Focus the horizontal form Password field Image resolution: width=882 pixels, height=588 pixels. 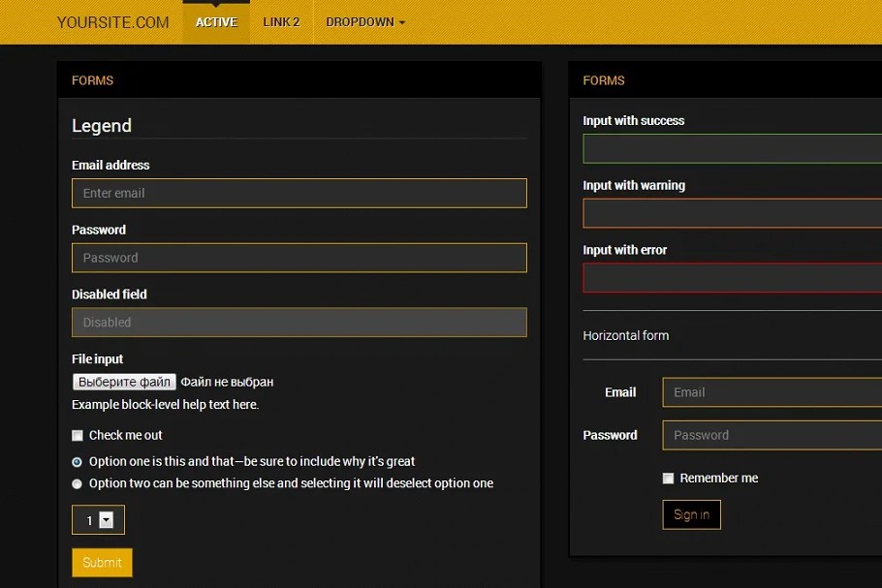[771, 435]
